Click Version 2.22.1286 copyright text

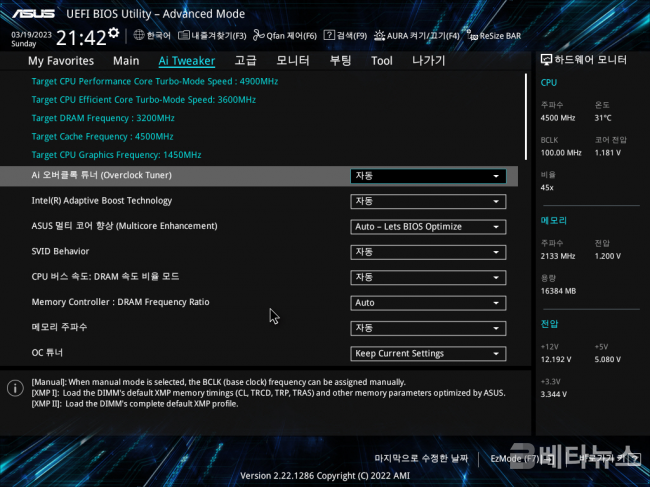pyautogui.click(x=325, y=476)
